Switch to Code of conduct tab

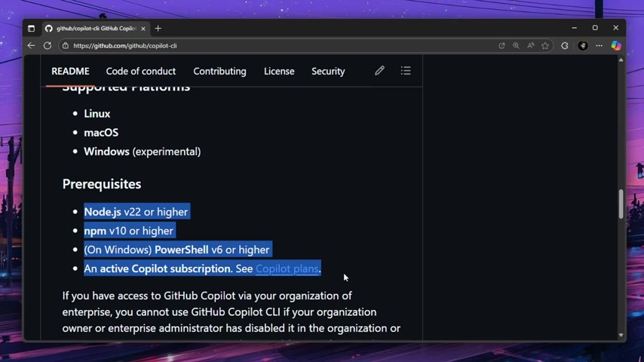(x=141, y=71)
